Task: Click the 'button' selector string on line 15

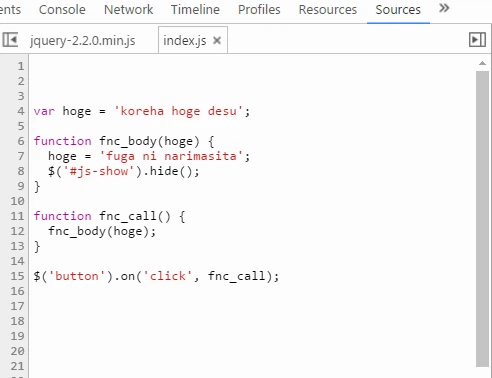Action: coord(77,276)
